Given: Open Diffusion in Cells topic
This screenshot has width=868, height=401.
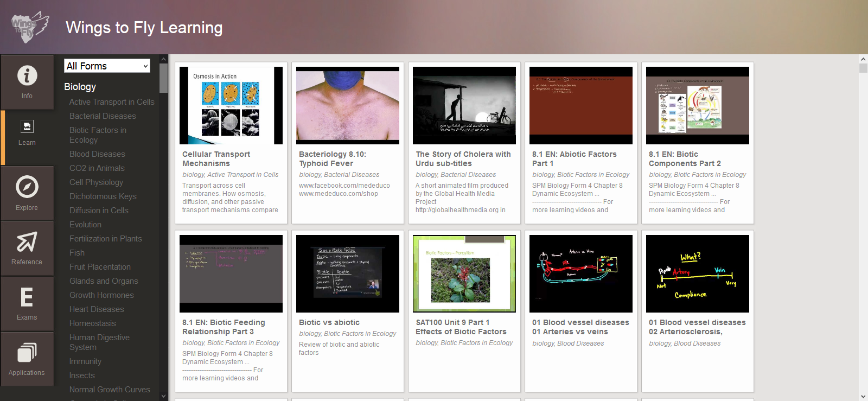Looking at the screenshot, I should coord(99,211).
